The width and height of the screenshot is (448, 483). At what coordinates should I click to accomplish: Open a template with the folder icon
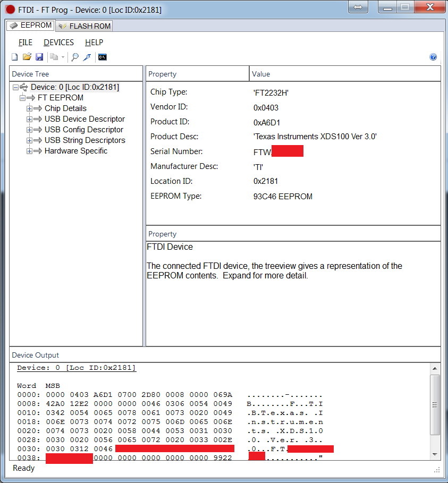pyautogui.click(x=27, y=57)
